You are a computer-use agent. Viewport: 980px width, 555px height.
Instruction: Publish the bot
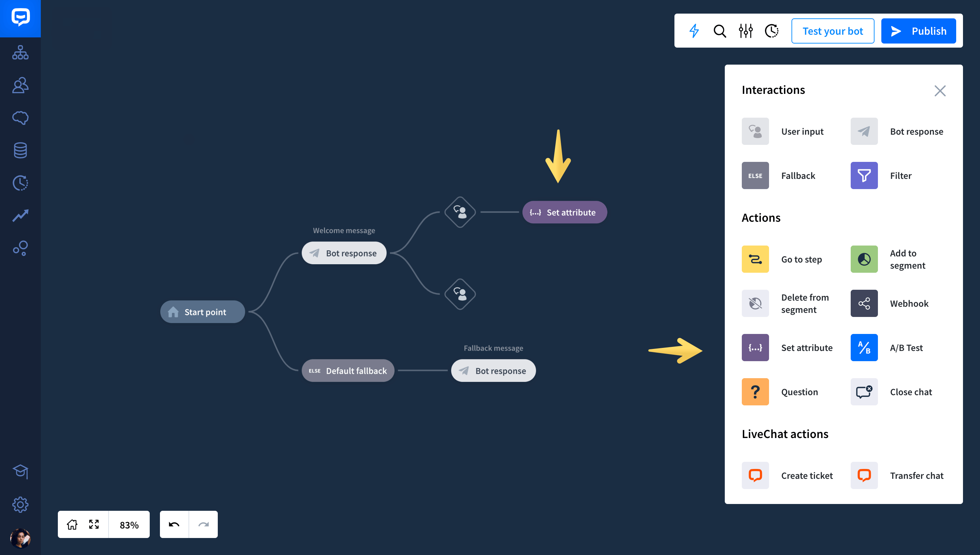pos(918,31)
